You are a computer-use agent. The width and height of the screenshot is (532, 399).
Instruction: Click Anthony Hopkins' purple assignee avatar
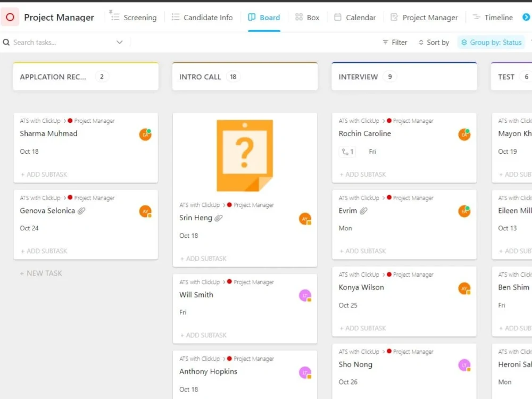point(305,372)
